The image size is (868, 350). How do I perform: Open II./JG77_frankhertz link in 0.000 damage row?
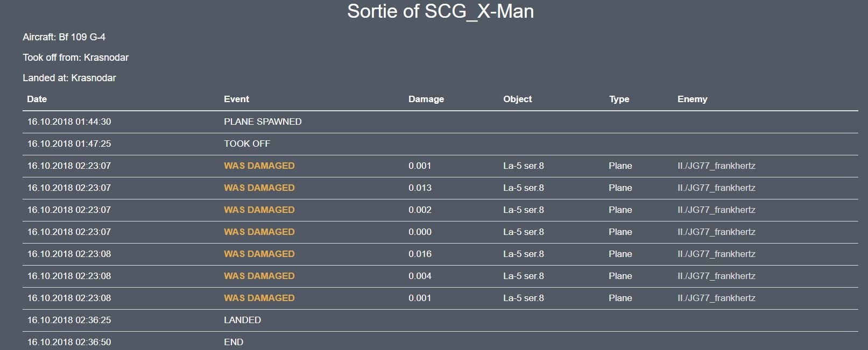pyautogui.click(x=716, y=232)
